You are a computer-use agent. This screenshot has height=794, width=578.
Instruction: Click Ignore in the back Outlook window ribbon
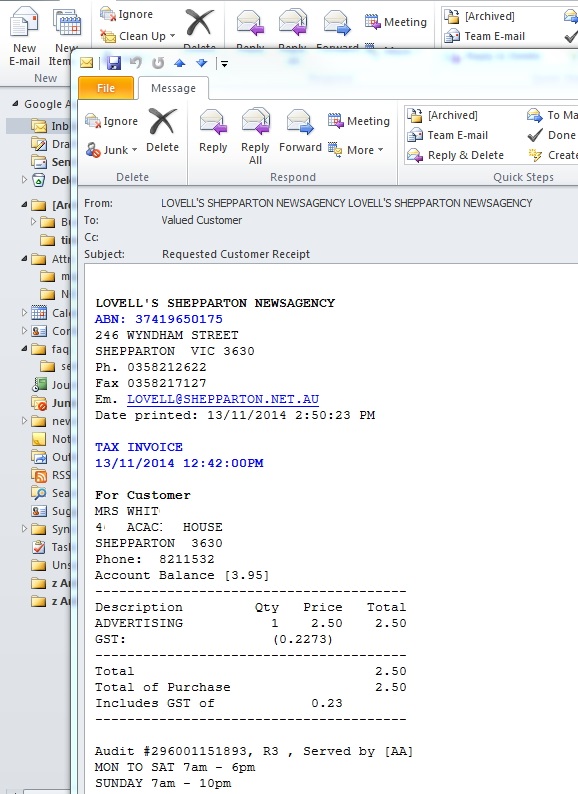[127, 14]
